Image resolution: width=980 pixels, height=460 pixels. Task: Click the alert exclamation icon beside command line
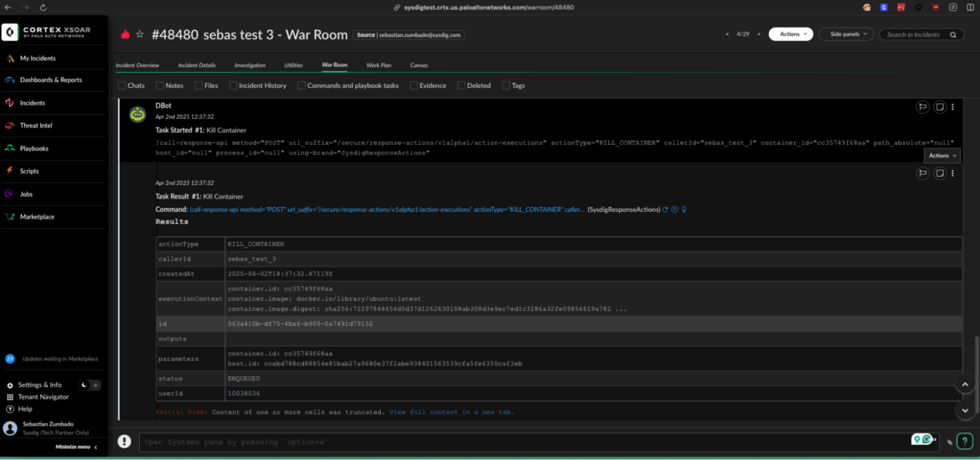pos(124,442)
